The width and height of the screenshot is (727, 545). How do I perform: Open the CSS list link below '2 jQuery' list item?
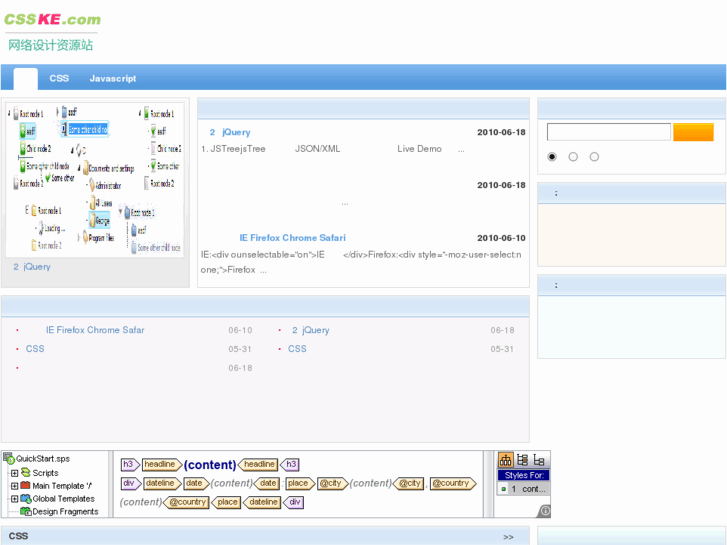[x=297, y=349]
